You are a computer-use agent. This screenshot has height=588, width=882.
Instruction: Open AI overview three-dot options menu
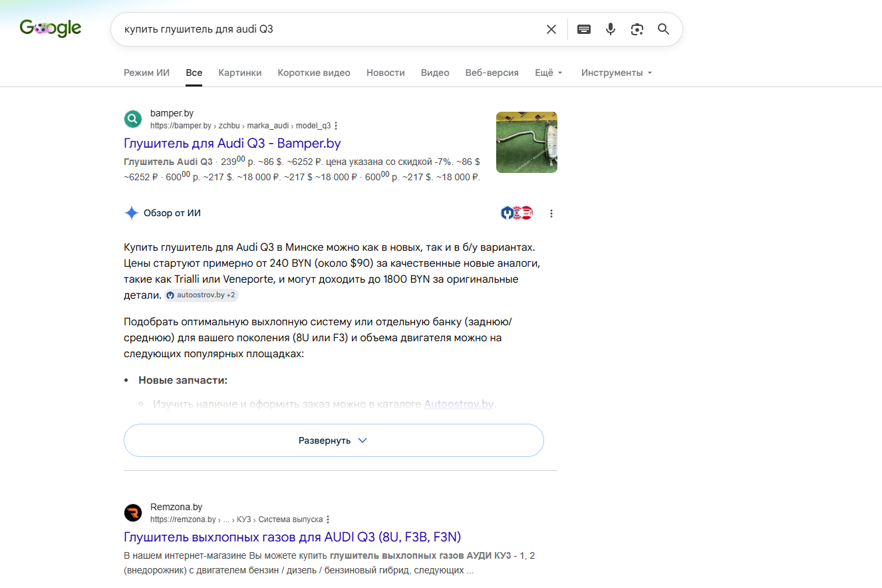[x=551, y=214]
